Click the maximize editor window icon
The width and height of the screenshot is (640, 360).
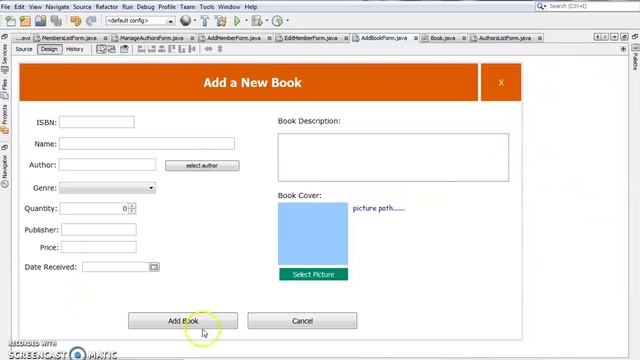[x=624, y=37]
